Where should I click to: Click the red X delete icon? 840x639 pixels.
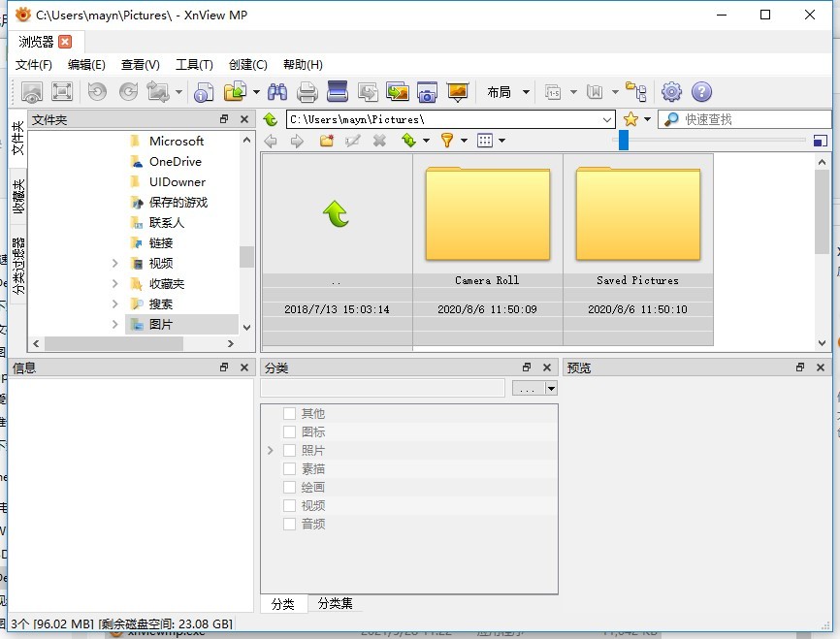pyautogui.click(x=377, y=140)
